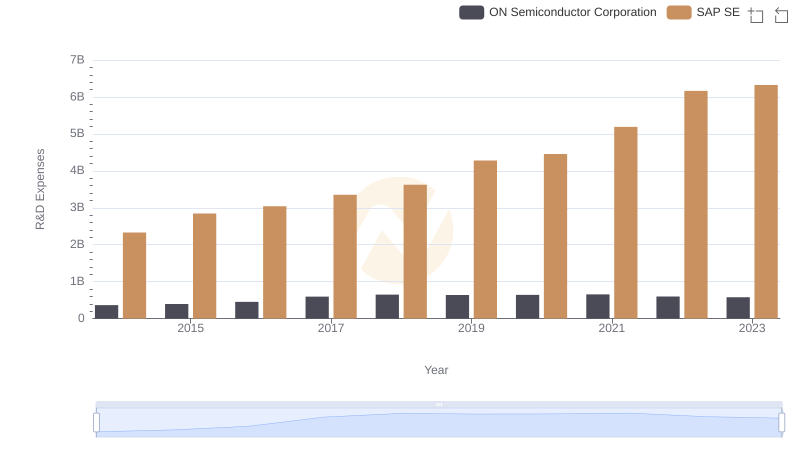Click the 2B y-axis label

click(77, 244)
